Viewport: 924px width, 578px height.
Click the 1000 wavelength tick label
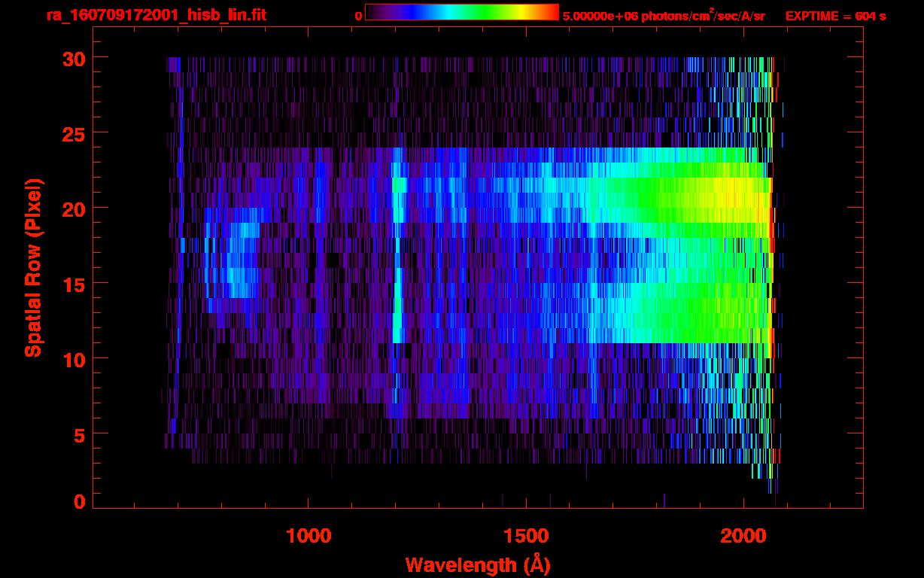309,535
